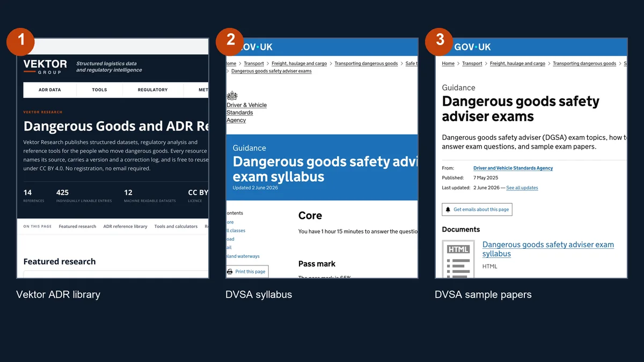Click See all updates link
Viewport: 644px width, 362px height.
pyautogui.click(x=522, y=188)
